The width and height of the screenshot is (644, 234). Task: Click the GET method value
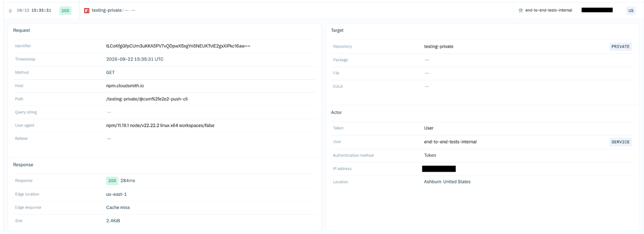(110, 72)
